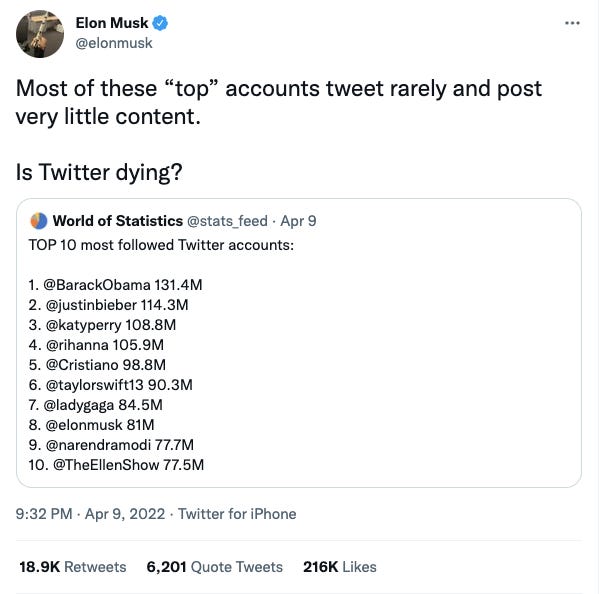Open the @taylorswift13 mention
This screenshot has width=599, height=594.
tap(94, 385)
